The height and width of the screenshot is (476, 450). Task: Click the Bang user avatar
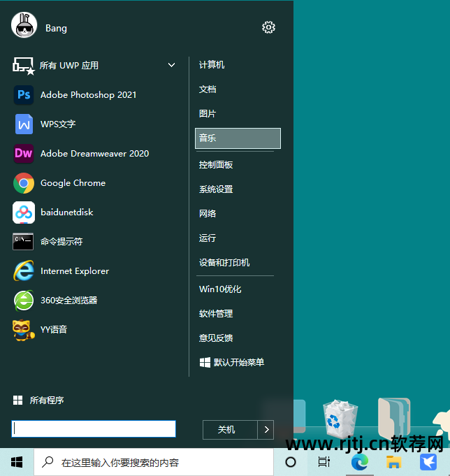[24, 25]
